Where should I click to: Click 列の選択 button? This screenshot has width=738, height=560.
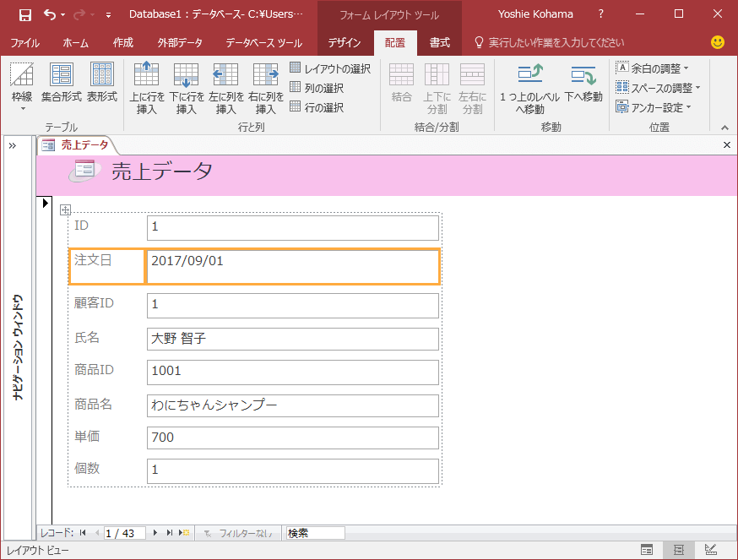(317, 88)
